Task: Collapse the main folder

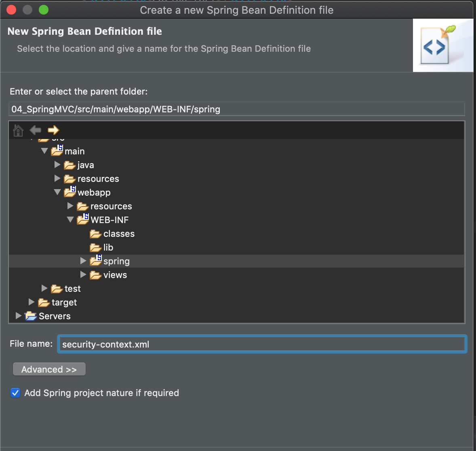Action: click(44, 151)
